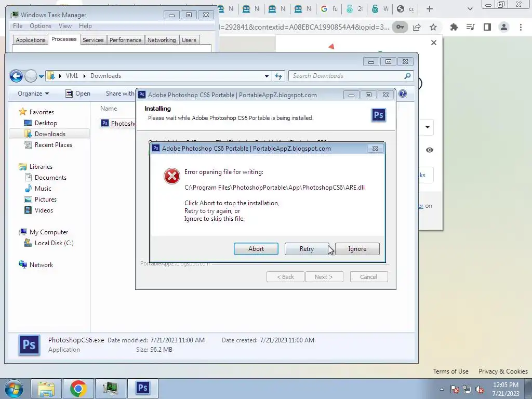Open Performance tab in Task Manager
The image size is (532, 399).
click(x=126, y=39)
